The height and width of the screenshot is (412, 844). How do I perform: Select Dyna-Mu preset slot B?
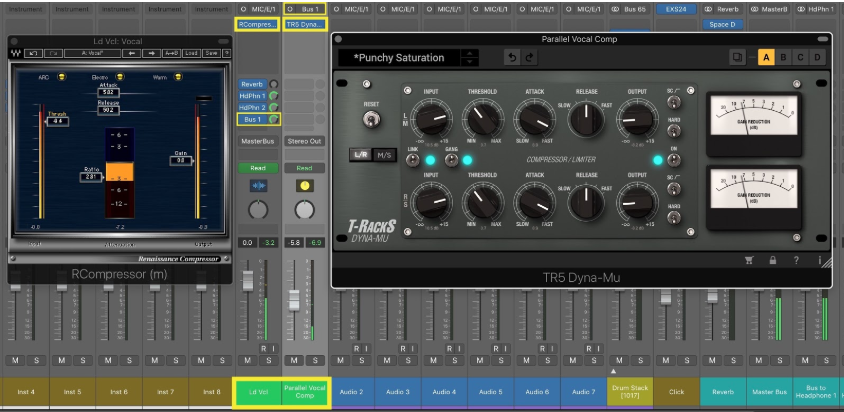783,57
